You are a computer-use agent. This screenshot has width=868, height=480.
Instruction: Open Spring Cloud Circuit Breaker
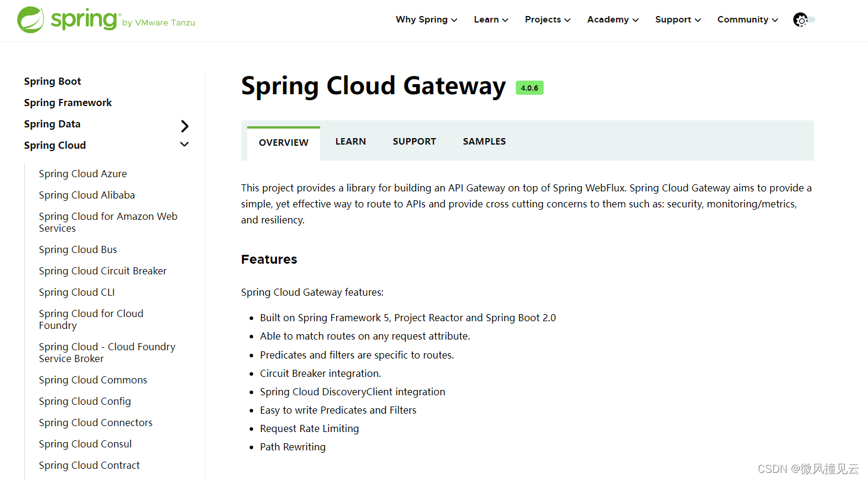103,271
